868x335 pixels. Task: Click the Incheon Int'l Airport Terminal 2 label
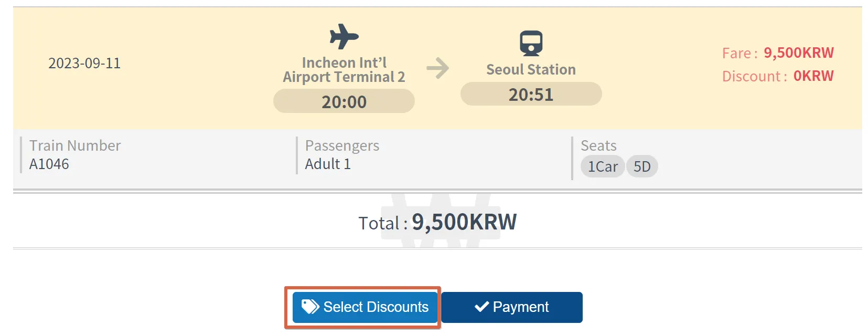(344, 70)
